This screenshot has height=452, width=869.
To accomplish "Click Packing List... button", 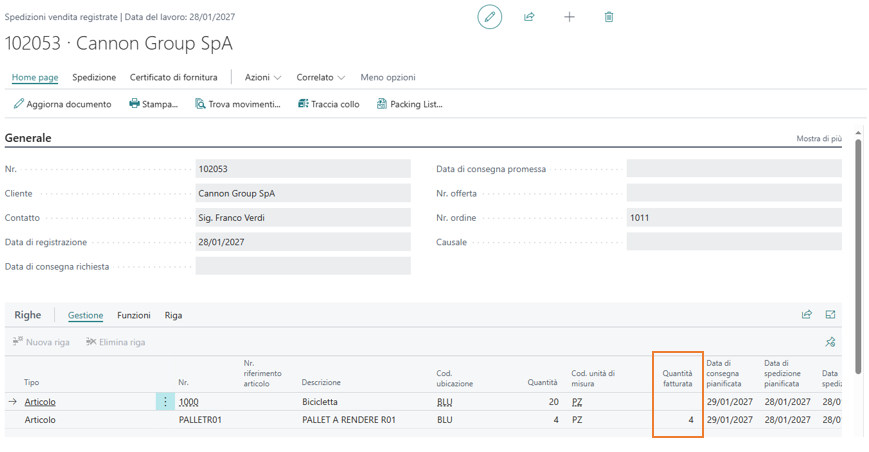I will [x=410, y=104].
